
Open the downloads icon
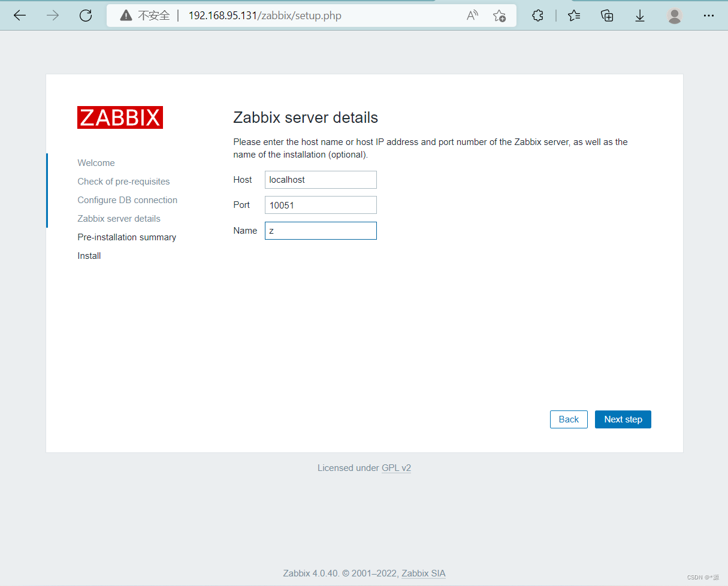[640, 16]
